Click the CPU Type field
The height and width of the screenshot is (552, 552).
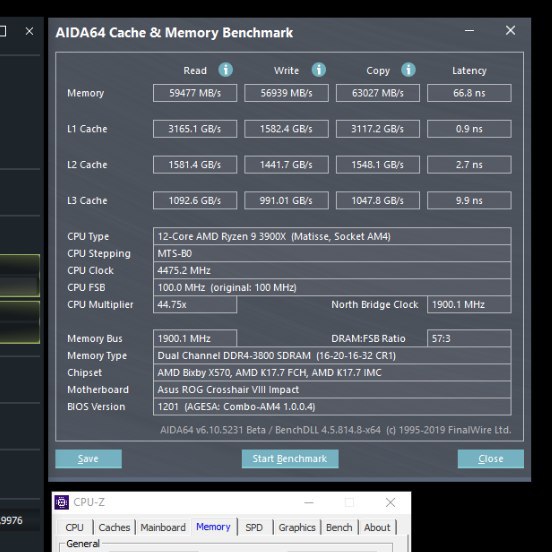(x=332, y=236)
